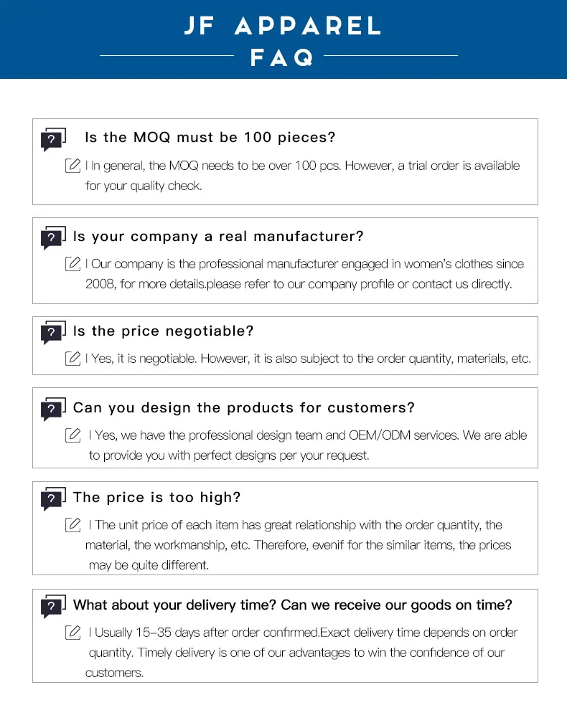Click the edit pencil icon by the manufacturer answer

point(72,264)
